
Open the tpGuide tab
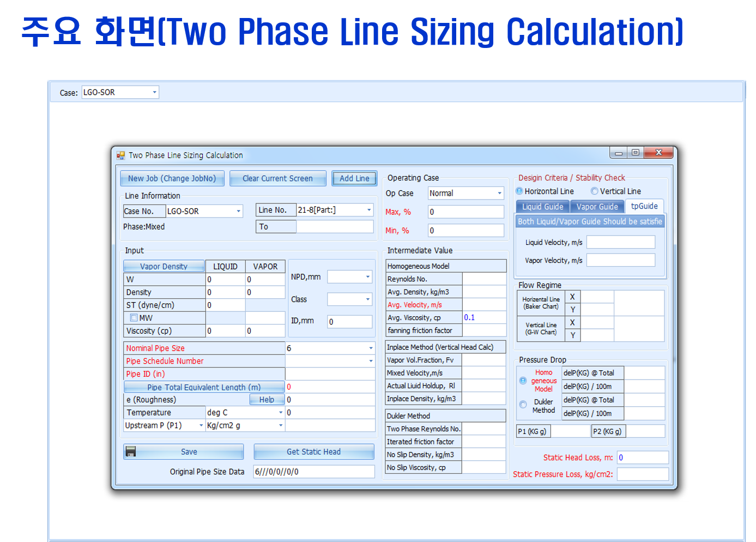644,206
